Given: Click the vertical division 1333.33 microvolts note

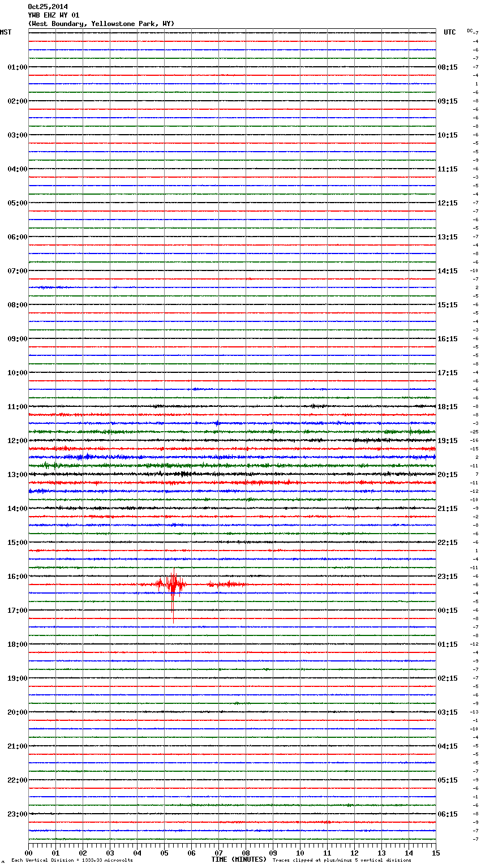Looking at the screenshot, I should (72, 861).
